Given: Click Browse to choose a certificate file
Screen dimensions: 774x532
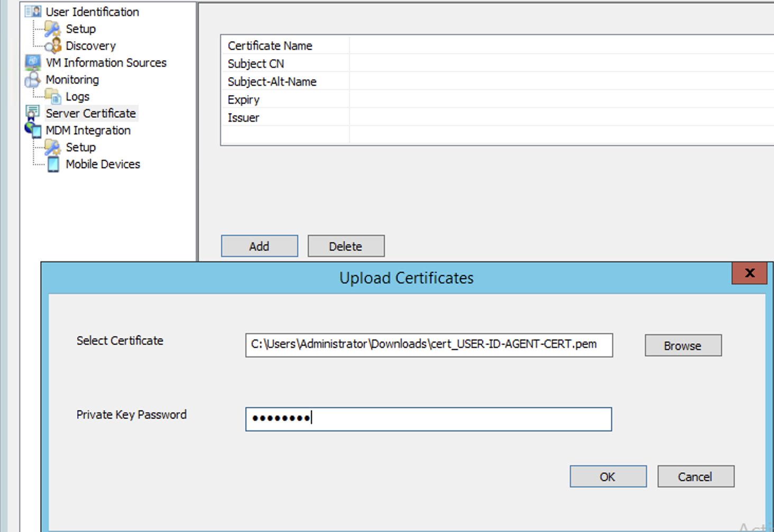Looking at the screenshot, I should tap(683, 345).
